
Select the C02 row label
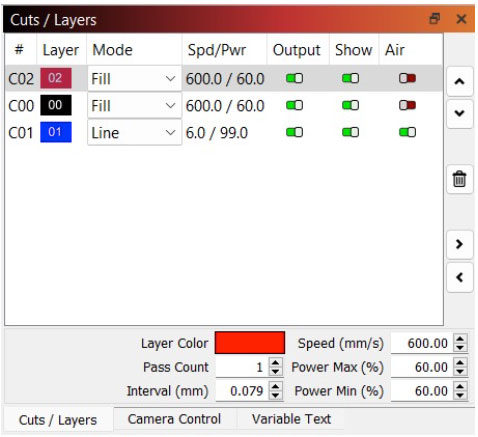[x=21, y=79]
